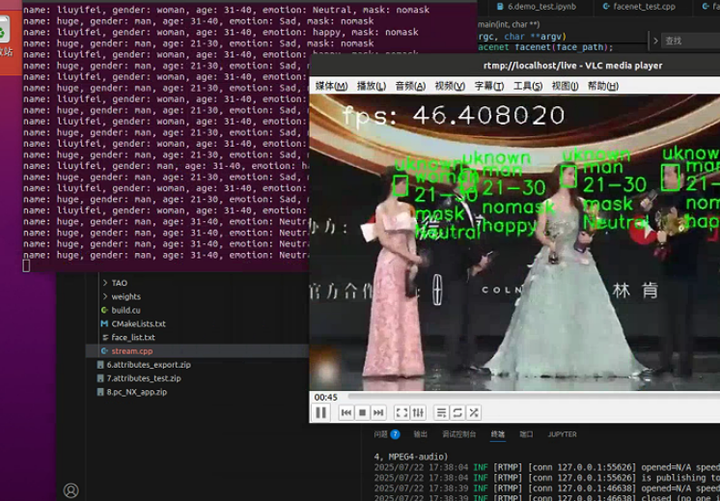Click the 6.attributes_export.zip archive icon
720x501 pixels.
[x=100, y=365]
